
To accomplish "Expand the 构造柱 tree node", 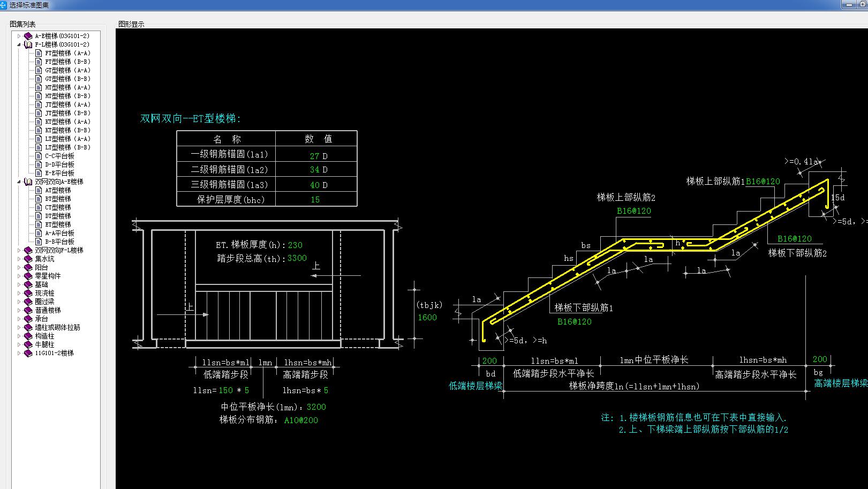I will 19,336.
